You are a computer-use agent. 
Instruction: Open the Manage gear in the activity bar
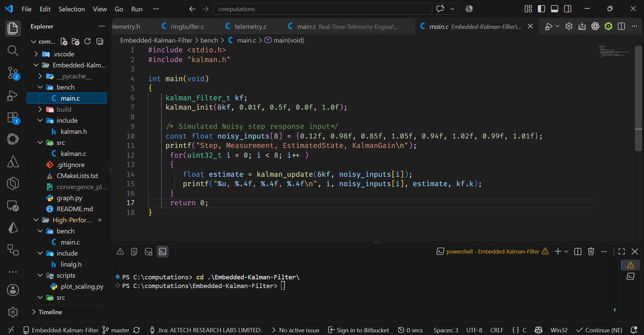coord(13,312)
